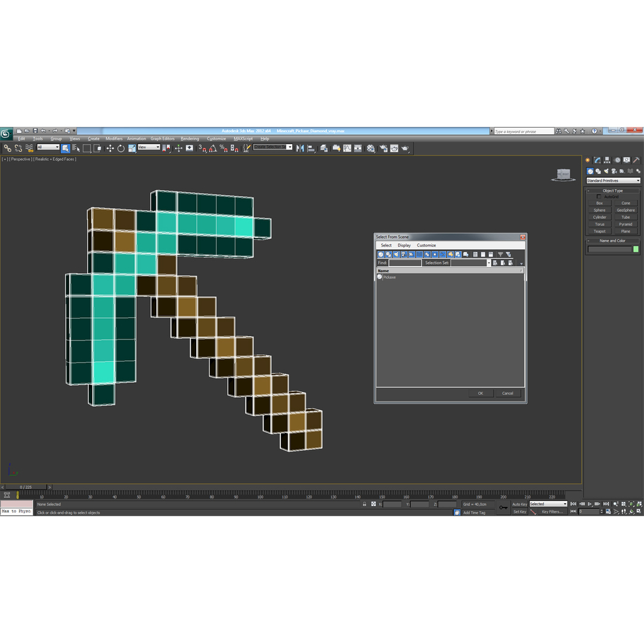Screen dimensions: 644x644
Task: Activate the Select Object tool
Action: 66,148
